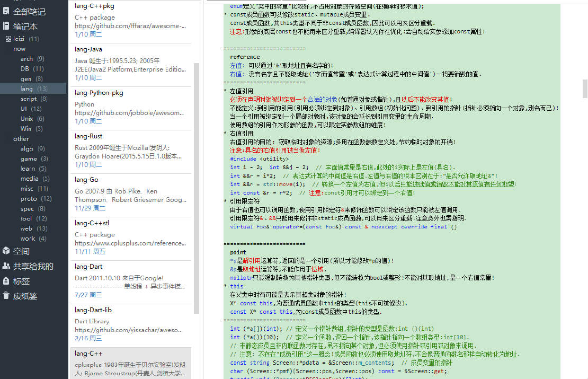Open the 全部笔记 all-notes icon
This screenshot has width=588, height=379.
(x=6, y=11)
